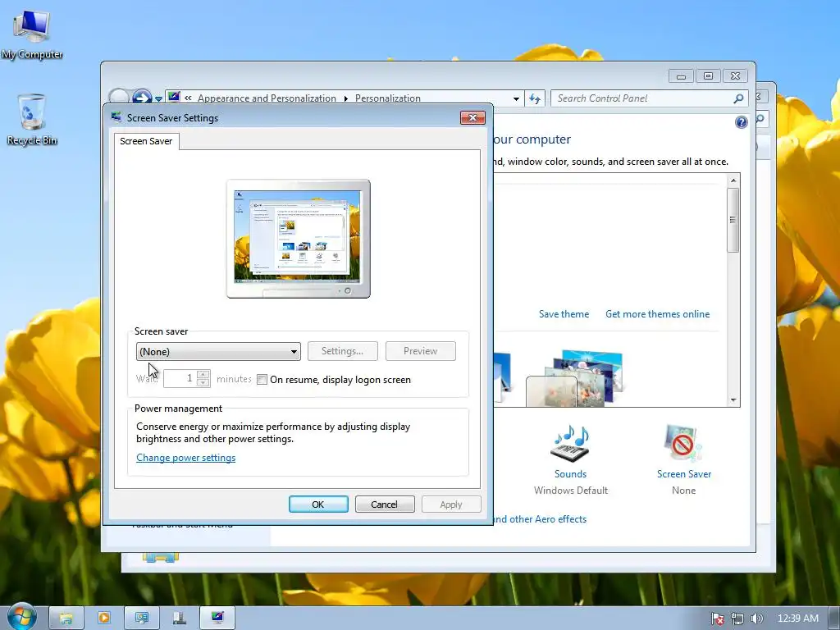840x630 pixels.
Task: Click the Personalization taskbar icon
Action: tap(217, 619)
